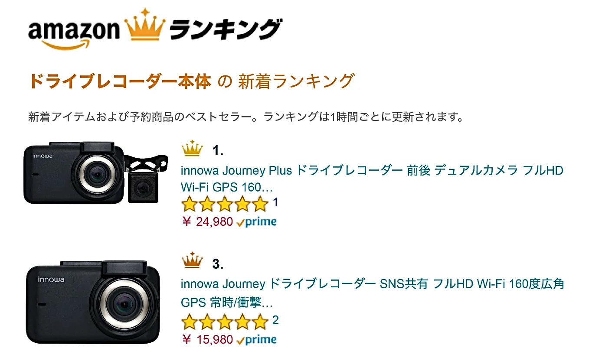
Task: Click the Prime badge next to ¥15,980
Action: coord(257,340)
